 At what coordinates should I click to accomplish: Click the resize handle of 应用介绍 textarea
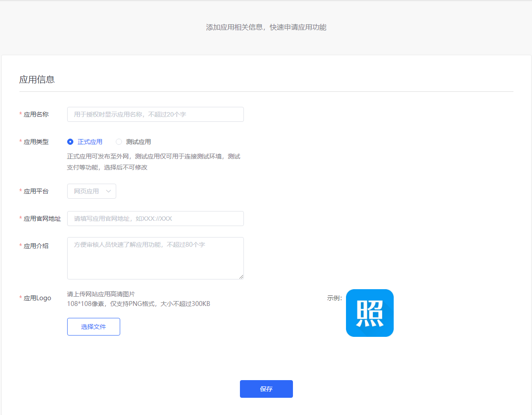click(241, 277)
